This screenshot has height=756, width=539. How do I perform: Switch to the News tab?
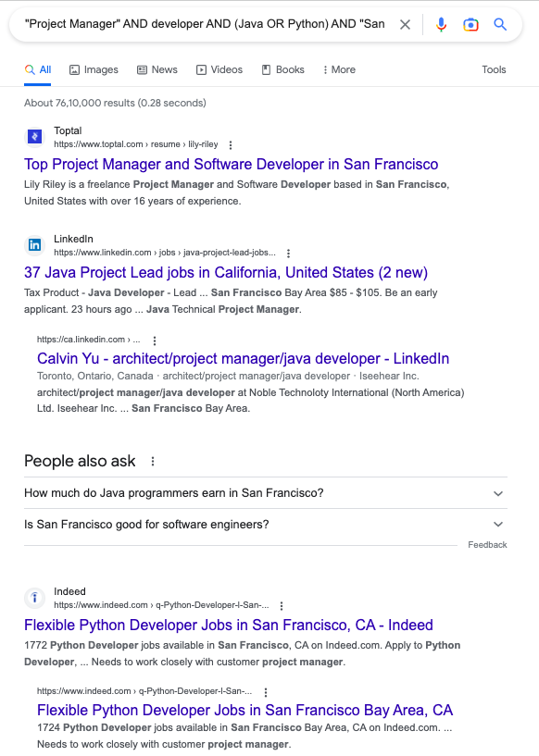[x=157, y=69]
